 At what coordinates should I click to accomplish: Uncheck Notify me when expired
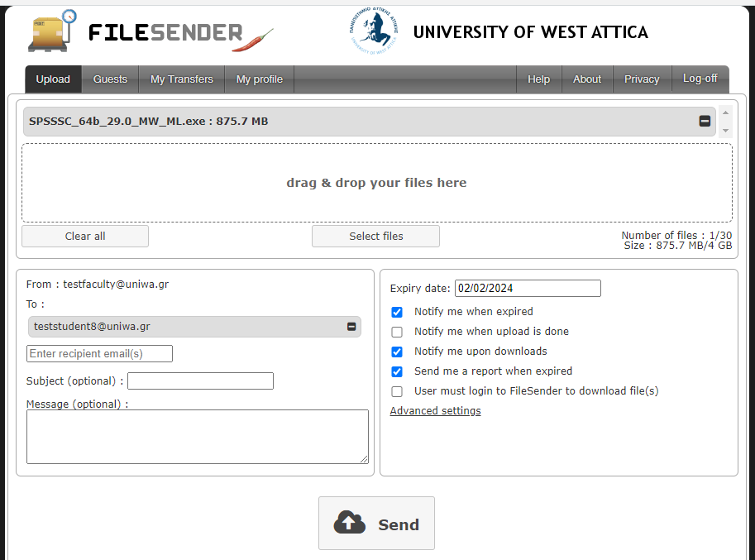tap(397, 312)
